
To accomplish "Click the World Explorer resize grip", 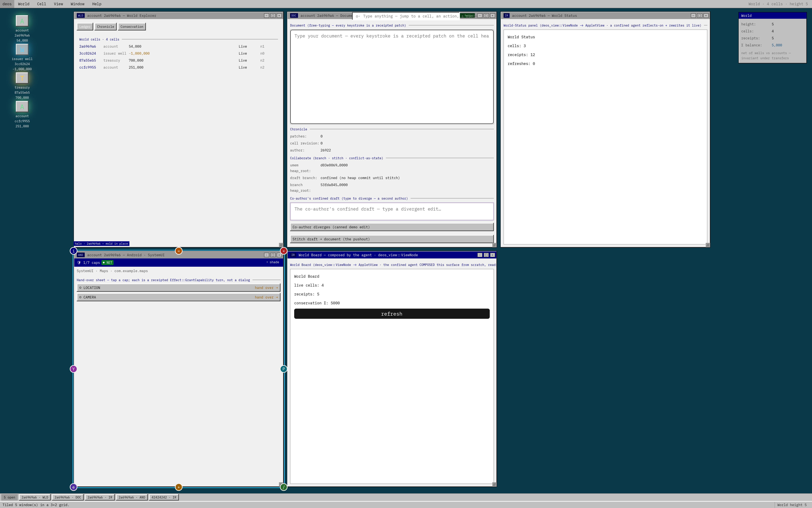I will point(281,245).
